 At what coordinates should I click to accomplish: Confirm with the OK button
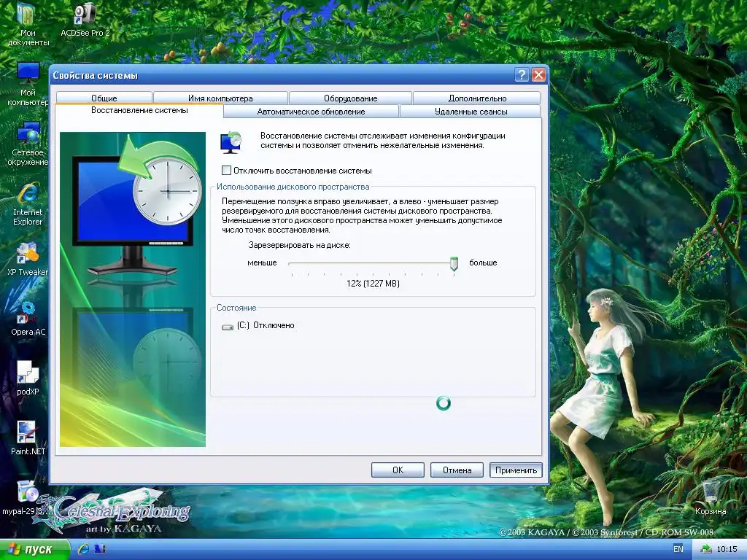(398, 470)
